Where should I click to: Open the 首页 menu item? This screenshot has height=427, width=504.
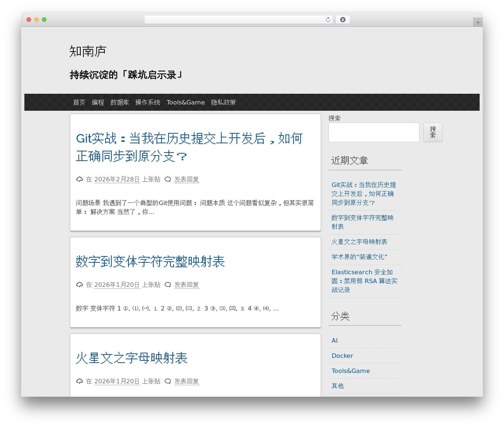(x=79, y=102)
